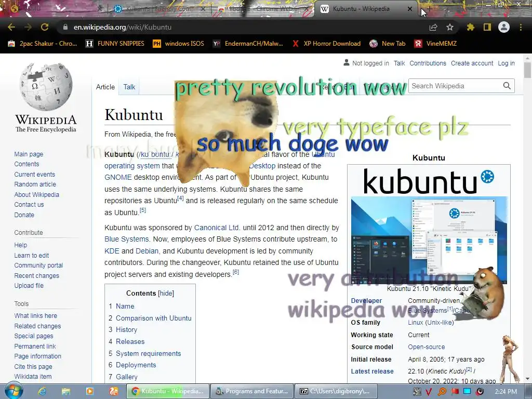The width and height of the screenshot is (532, 399).
Task: Open the Talk link in the user bar
Action: coord(399,63)
